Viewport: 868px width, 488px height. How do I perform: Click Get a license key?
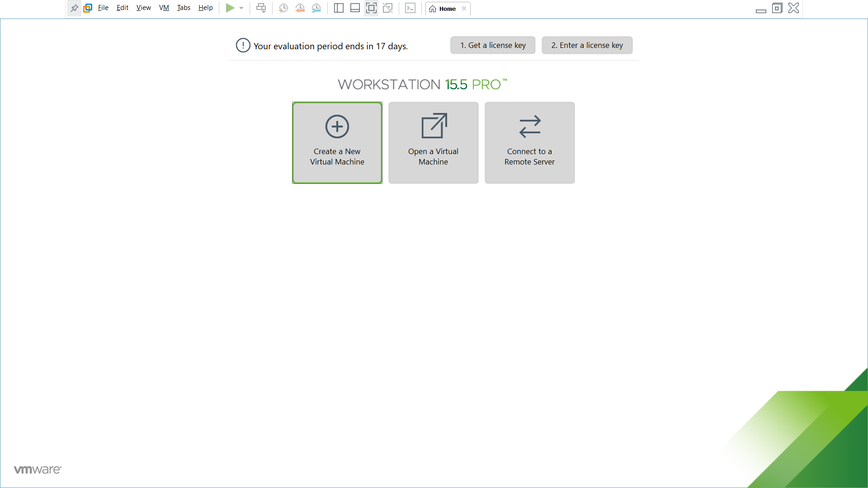[492, 45]
